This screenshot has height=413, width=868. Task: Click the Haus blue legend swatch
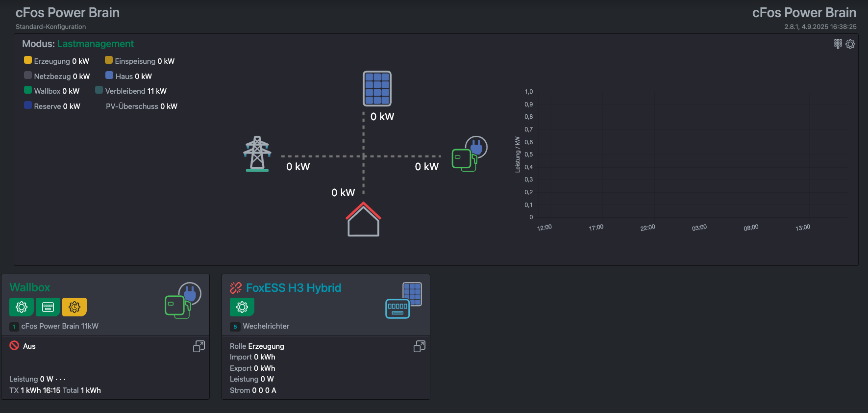pyautogui.click(x=109, y=75)
